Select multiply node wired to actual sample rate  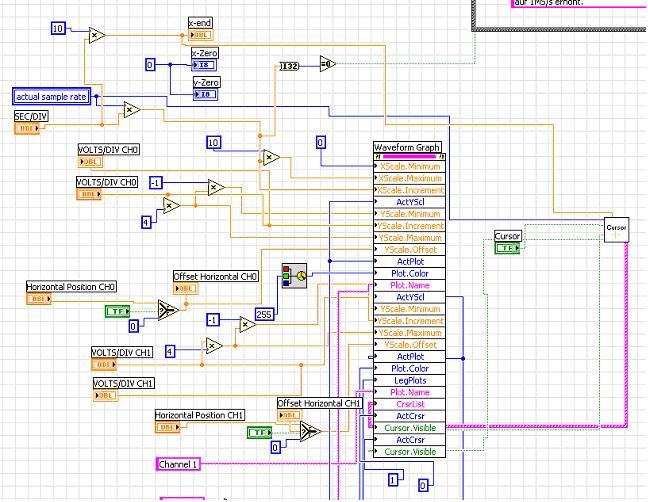132,110
